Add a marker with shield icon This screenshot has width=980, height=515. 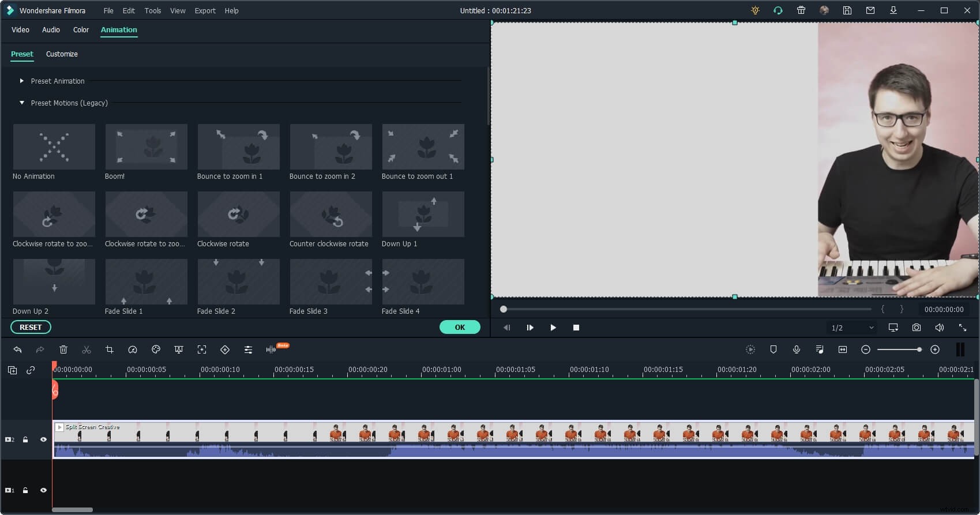[774, 349]
